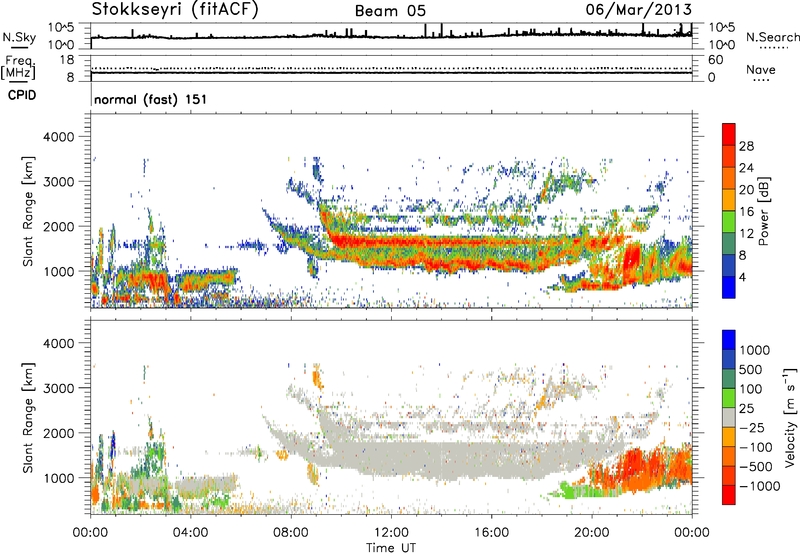Image resolution: width=800 pixels, height=554 pixels.
Task: Click the date '06/Mar/2013'
Action: (638, 9)
